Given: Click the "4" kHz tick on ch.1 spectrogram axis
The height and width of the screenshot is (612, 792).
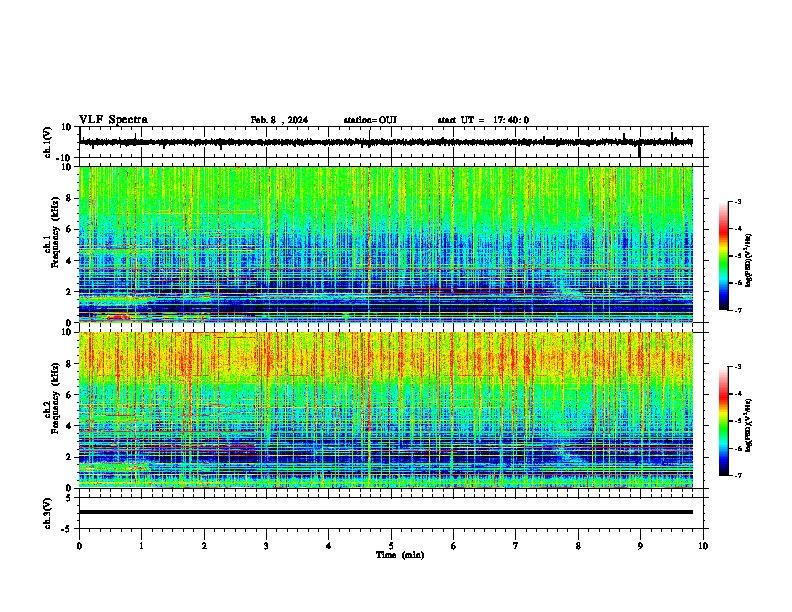Looking at the screenshot, I should coord(70,261).
